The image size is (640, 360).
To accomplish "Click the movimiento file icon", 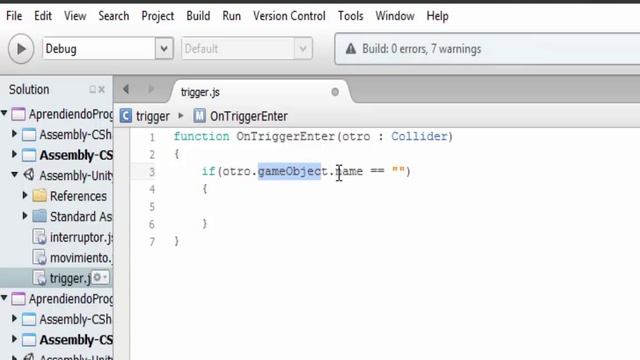I will point(40,258).
